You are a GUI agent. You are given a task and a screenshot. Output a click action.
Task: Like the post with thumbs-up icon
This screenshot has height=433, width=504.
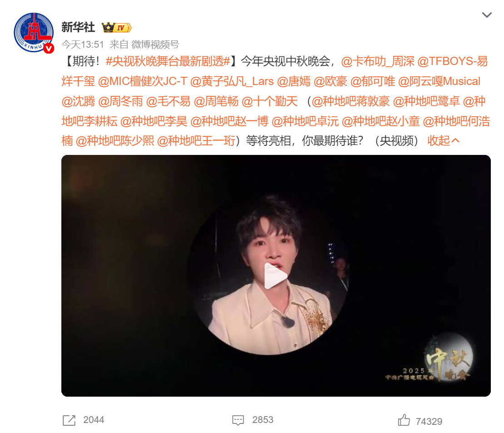pyautogui.click(x=404, y=420)
